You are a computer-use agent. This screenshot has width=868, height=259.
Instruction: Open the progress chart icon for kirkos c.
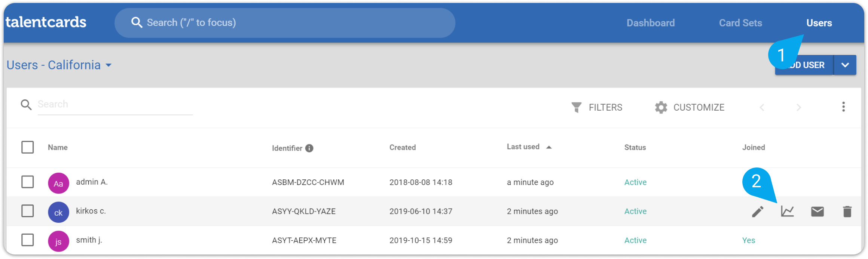coord(787,212)
